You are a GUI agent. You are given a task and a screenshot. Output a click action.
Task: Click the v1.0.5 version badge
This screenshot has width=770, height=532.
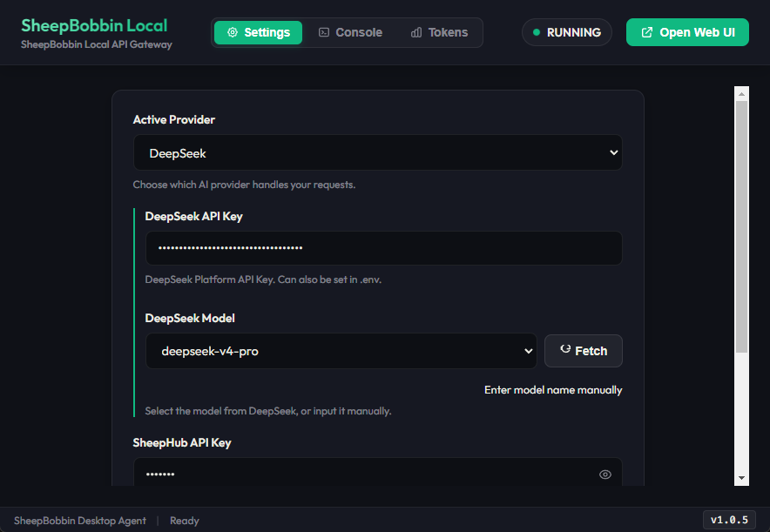pyautogui.click(x=729, y=520)
